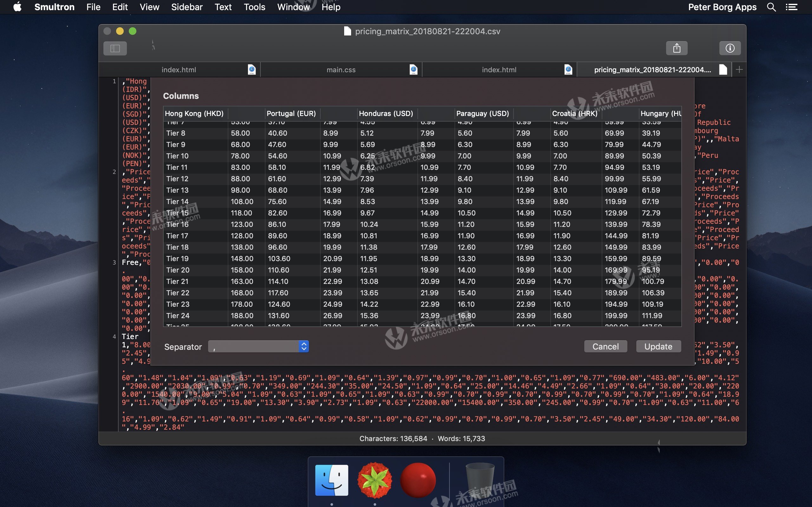Open the Separator dropdown
The height and width of the screenshot is (507, 812).
[259, 346]
